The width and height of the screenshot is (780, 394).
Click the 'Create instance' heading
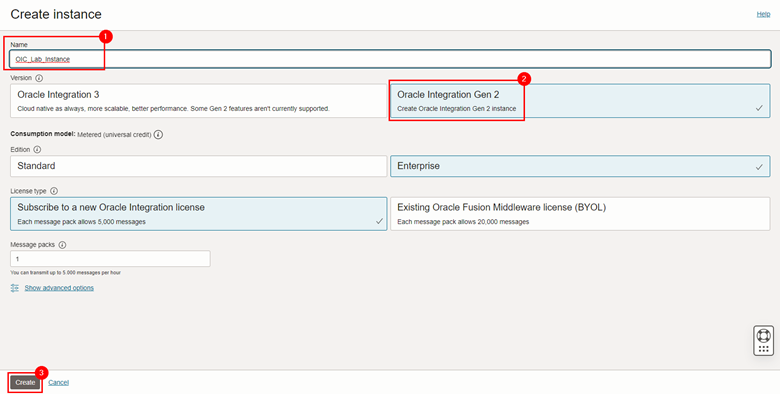click(56, 14)
